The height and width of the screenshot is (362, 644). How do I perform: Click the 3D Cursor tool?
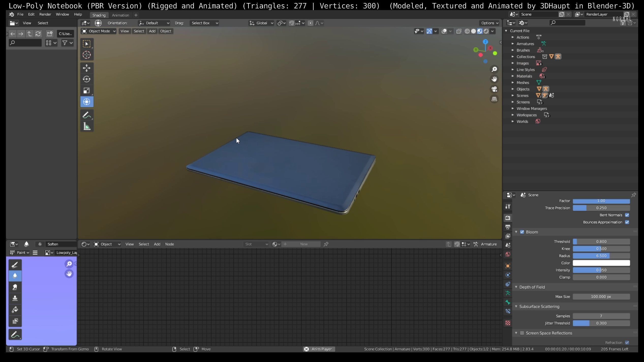tap(87, 55)
